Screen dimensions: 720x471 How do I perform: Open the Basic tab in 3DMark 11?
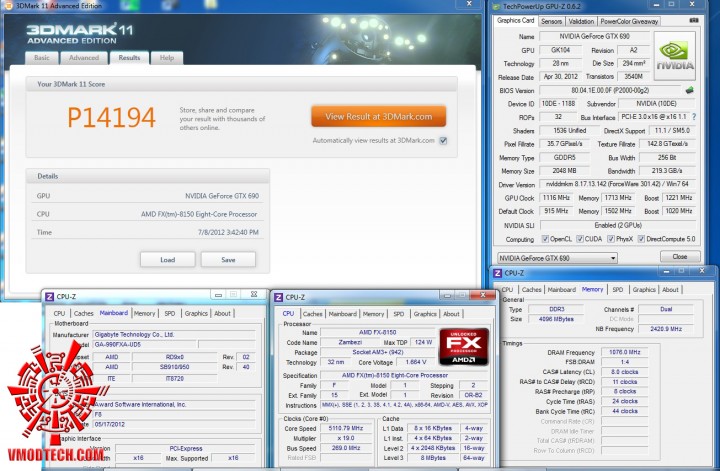coord(42,58)
